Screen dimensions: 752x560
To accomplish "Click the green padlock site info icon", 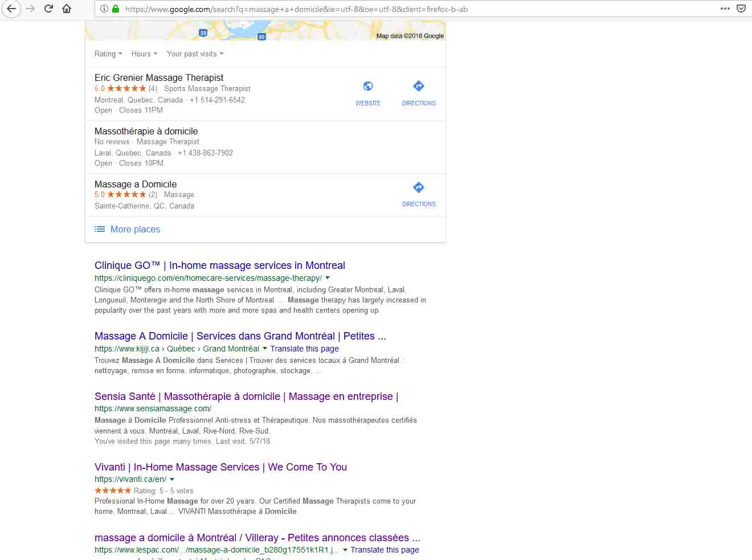I will 116,9.
